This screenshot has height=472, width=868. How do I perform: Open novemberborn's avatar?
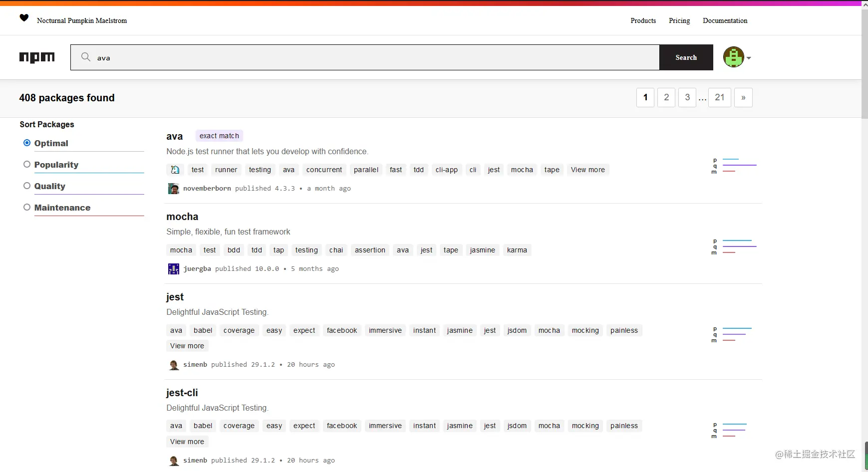[x=174, y=189]
